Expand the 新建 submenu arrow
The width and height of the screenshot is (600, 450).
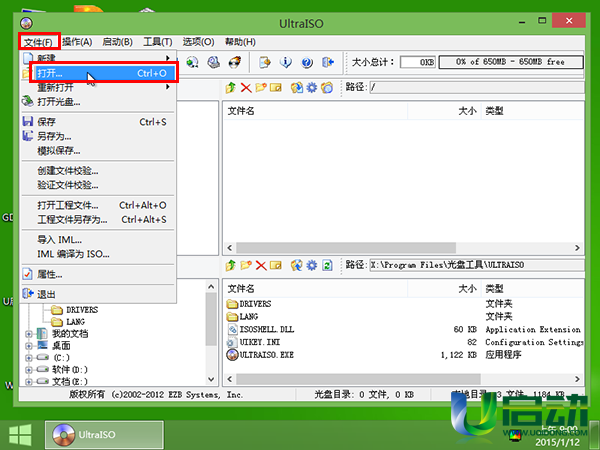coord(168,58)
